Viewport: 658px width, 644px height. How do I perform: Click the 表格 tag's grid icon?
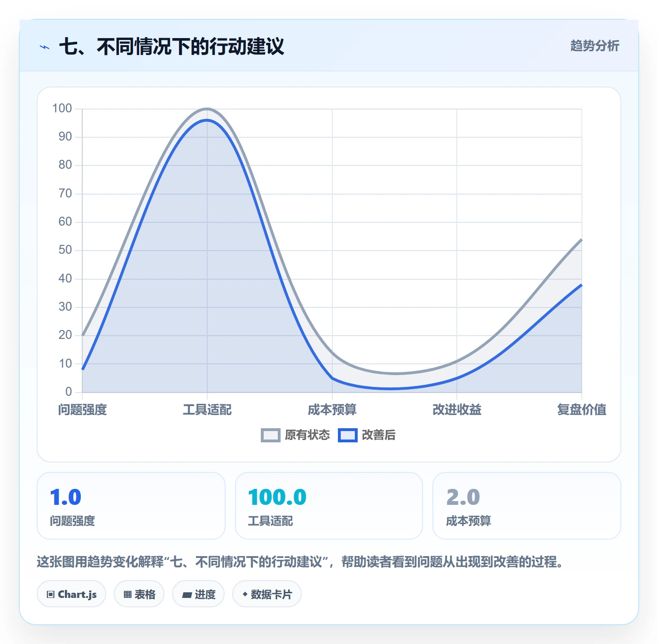click(x=127, y=595)
